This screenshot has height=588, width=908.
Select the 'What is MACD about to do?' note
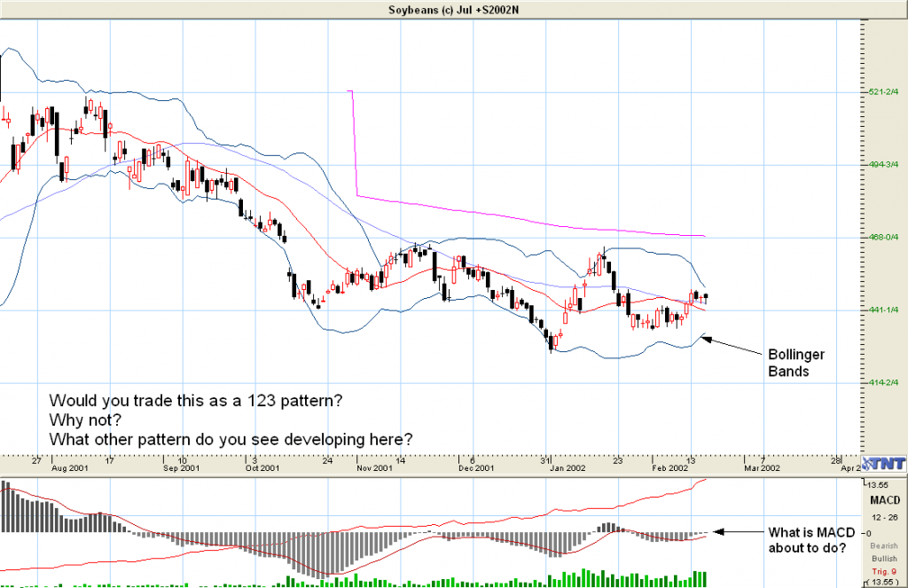point(808,540)
